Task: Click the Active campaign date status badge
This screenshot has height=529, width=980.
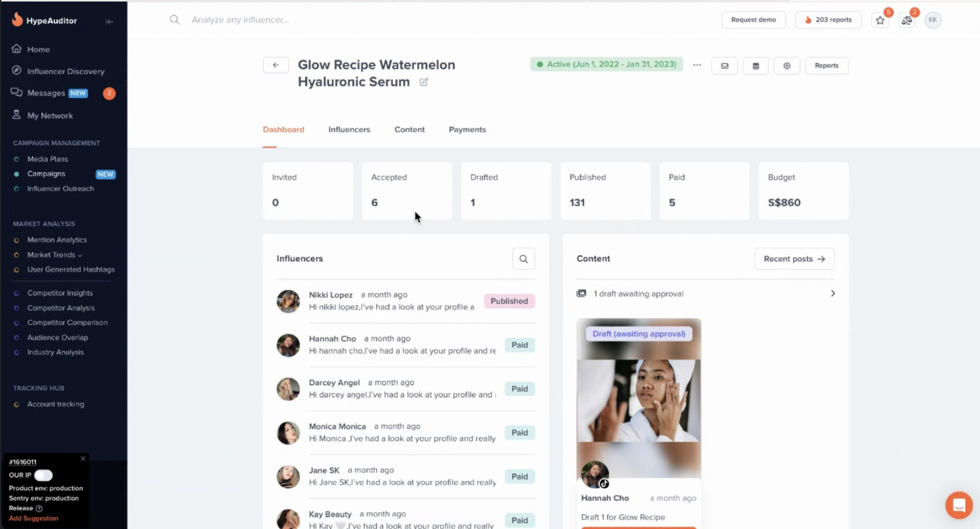Action: point(606,64)
